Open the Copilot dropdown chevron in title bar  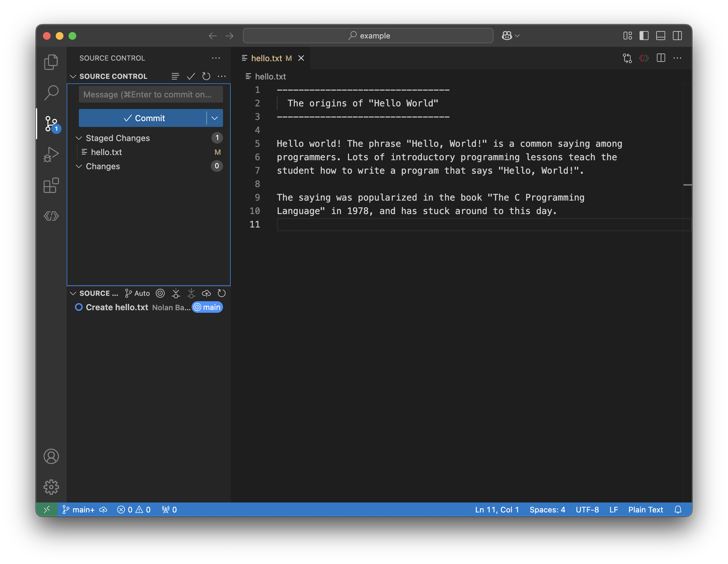pyautogui.click(x=517, y=36)
